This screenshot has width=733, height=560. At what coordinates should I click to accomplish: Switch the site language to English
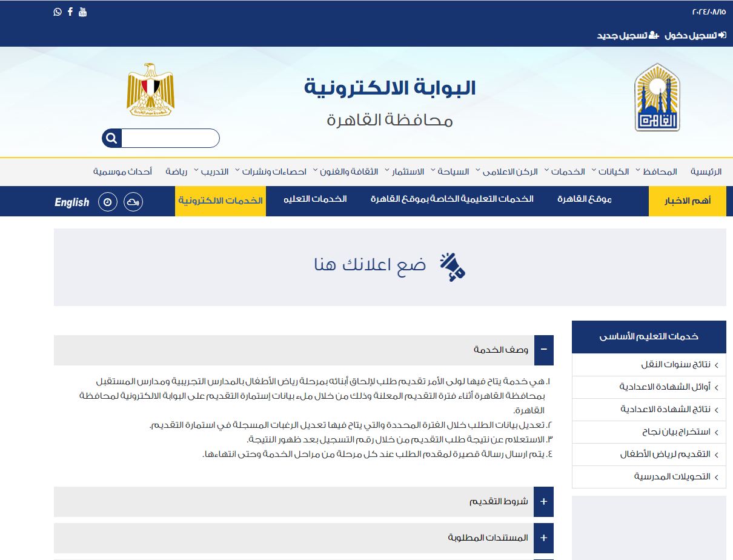coord(71,202)
